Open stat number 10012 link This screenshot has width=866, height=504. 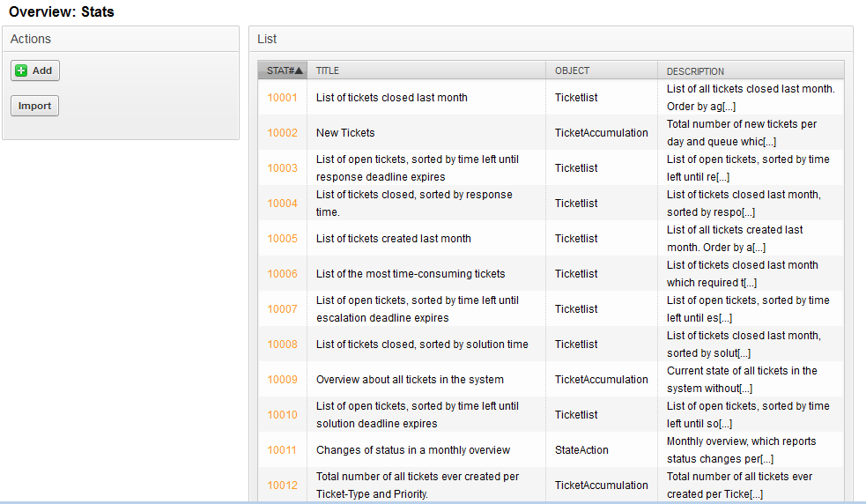[x=282, y=485]
